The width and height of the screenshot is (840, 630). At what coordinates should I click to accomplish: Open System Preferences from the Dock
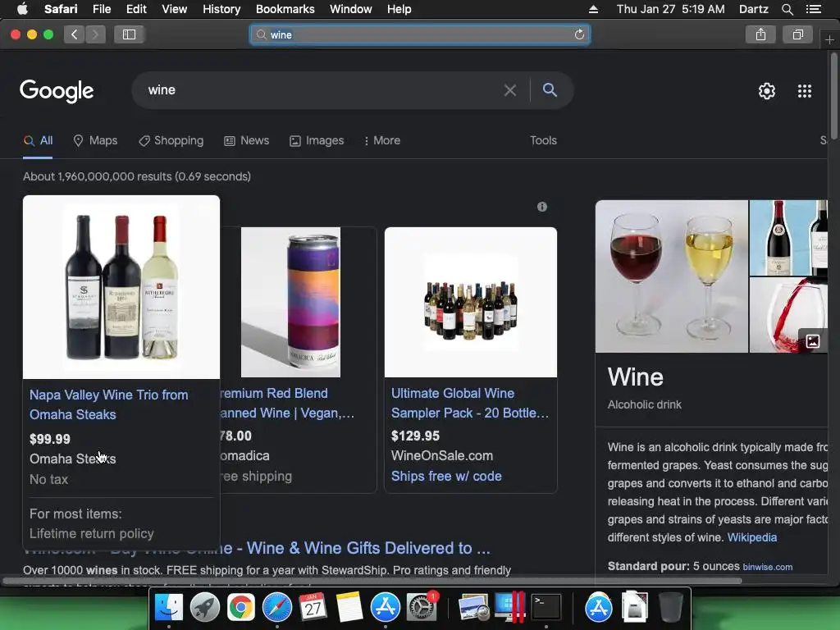422,607
